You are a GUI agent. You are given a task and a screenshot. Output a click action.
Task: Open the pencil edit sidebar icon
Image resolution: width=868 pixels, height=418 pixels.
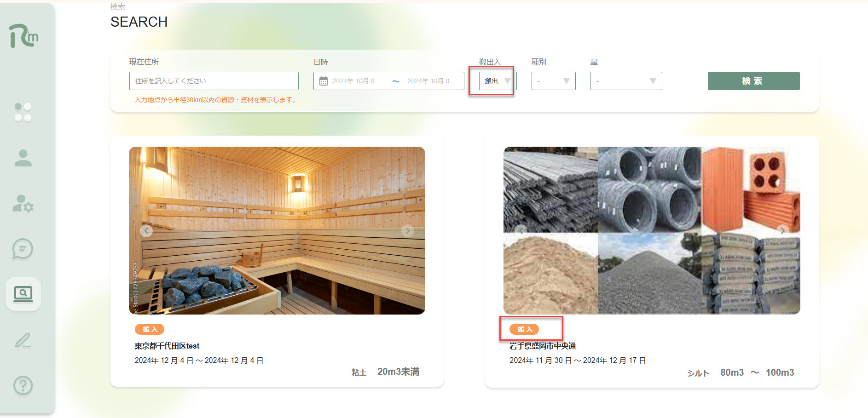23,340
